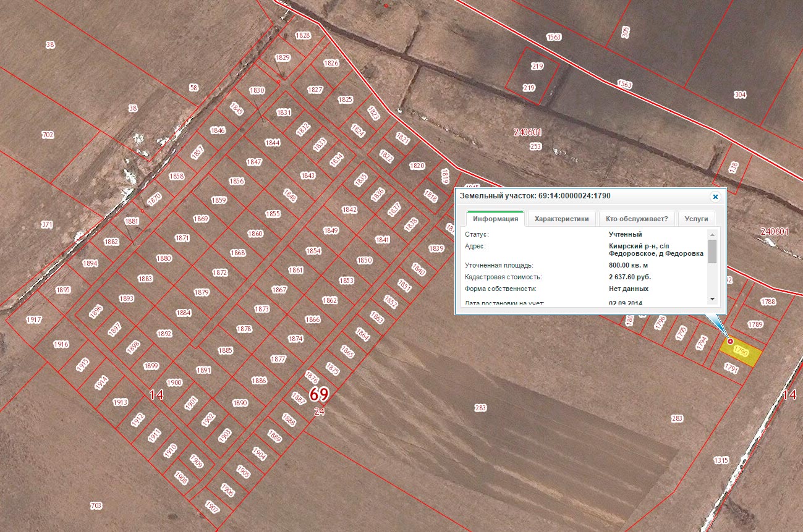Click parcel label 1563 near top
The image size is (803, 532).
click(554, 37)
